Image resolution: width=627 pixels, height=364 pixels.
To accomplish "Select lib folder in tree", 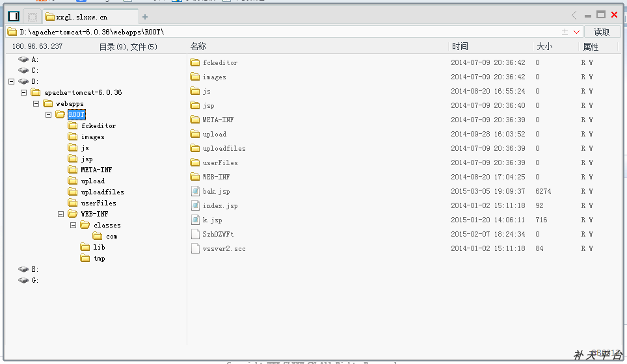I will [x=99, y=248].
